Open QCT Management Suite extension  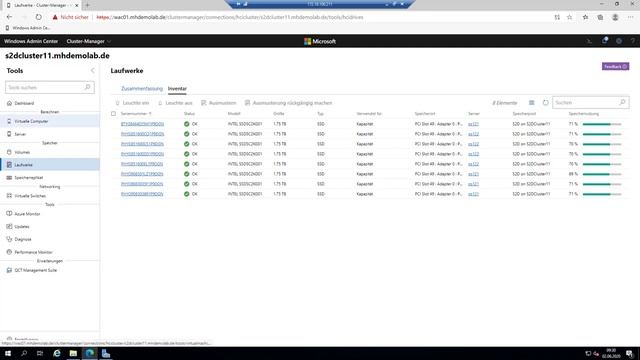point(36,270)
